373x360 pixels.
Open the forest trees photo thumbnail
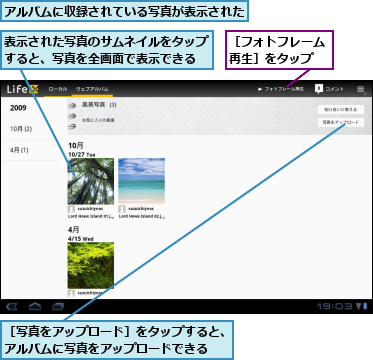(91, 181)
